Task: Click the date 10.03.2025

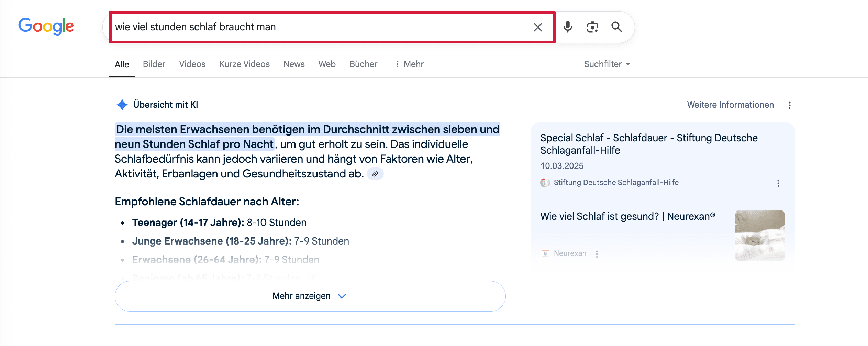Action: tap(562, 166)
